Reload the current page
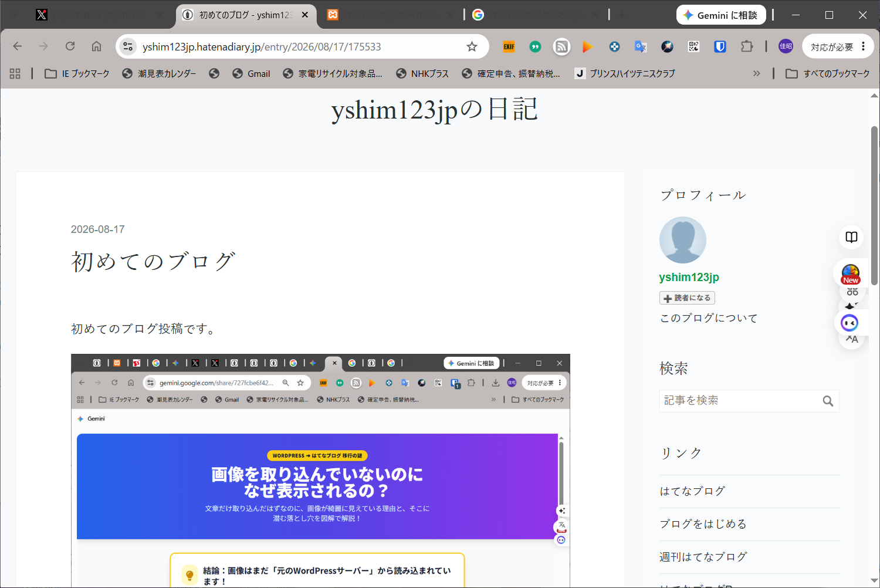 click(70, 46)
